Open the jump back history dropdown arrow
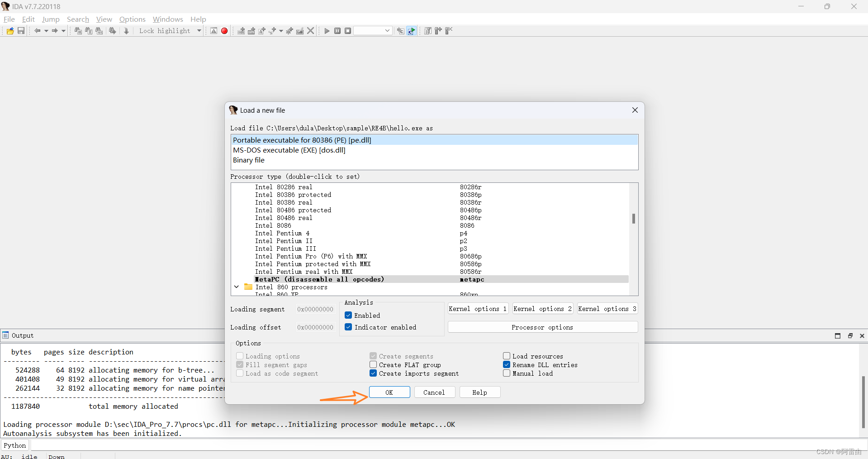868x459 pixels. coord(46,31)
